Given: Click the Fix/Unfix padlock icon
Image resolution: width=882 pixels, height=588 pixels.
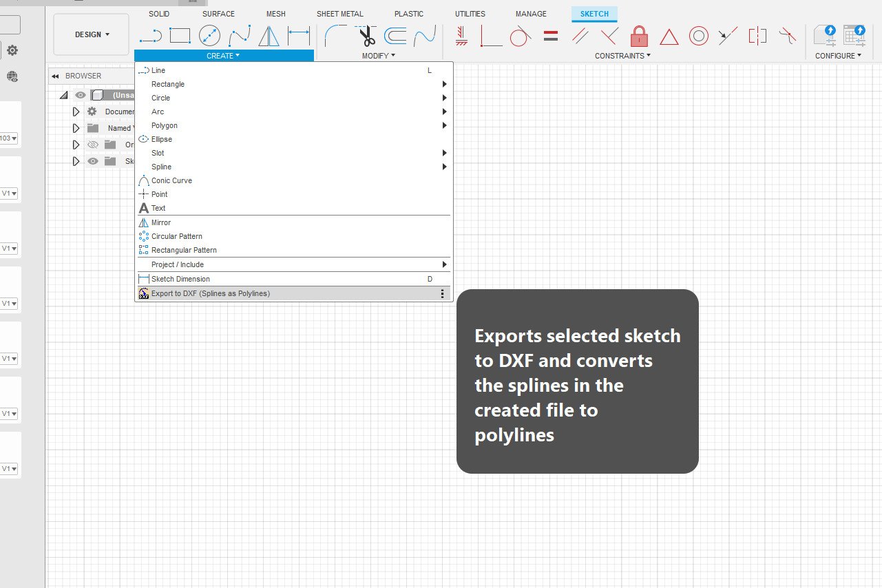Looking at the screenshot, I should point(640,35).
